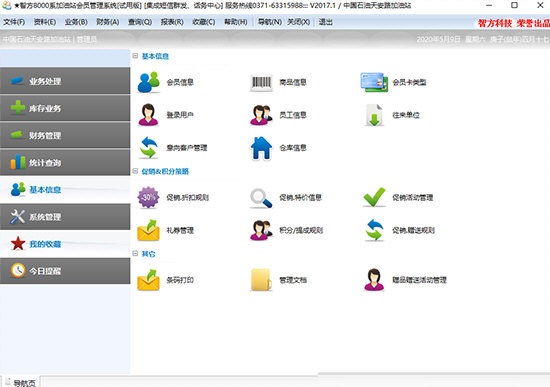Viewport: 550px width, 387px height.
Task: Open 会员卡类型 card type icon
Action: [x=374, y=82]
